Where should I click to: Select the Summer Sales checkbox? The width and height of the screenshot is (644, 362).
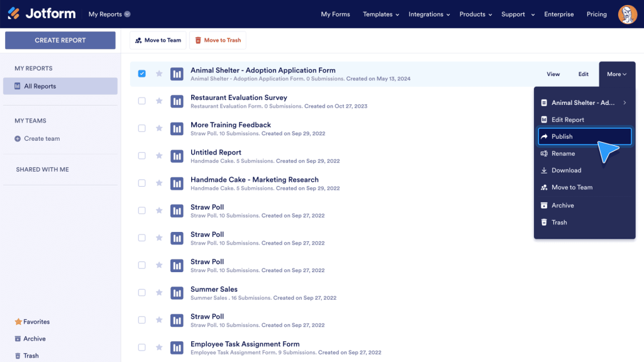click(142, 293)
